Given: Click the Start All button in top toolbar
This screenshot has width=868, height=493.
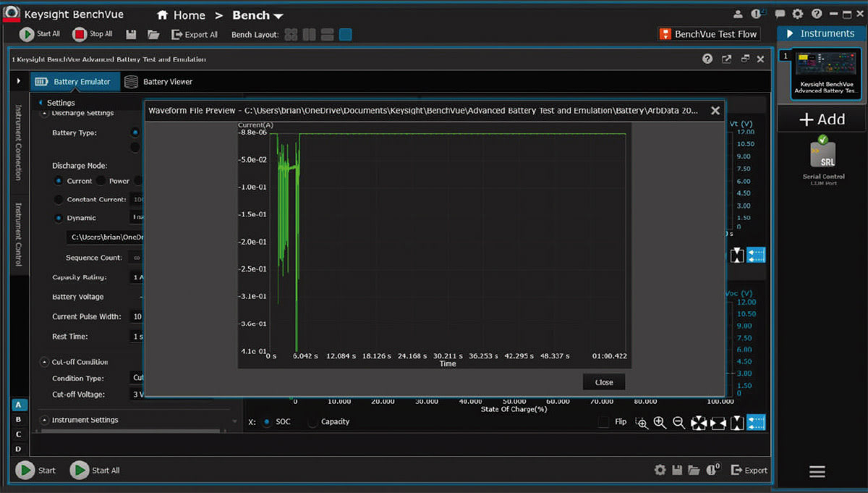Looking at the screenshot, I should (40, 34).
